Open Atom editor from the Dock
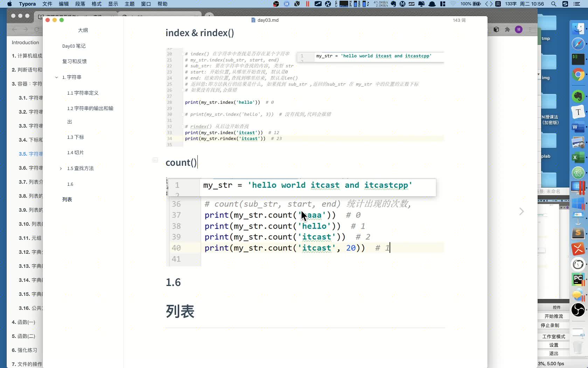The height and width of the screenshot is (368, 588). [x=578, y=172]
